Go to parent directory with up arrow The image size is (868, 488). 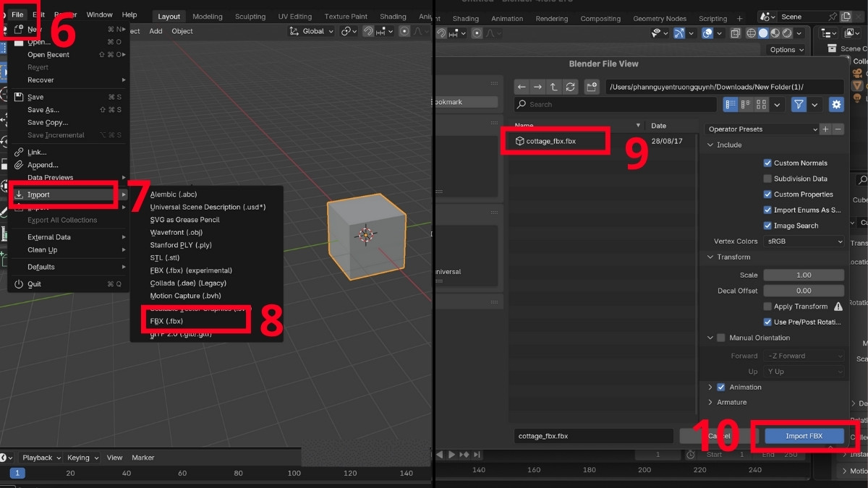click(x=554, y=87)
